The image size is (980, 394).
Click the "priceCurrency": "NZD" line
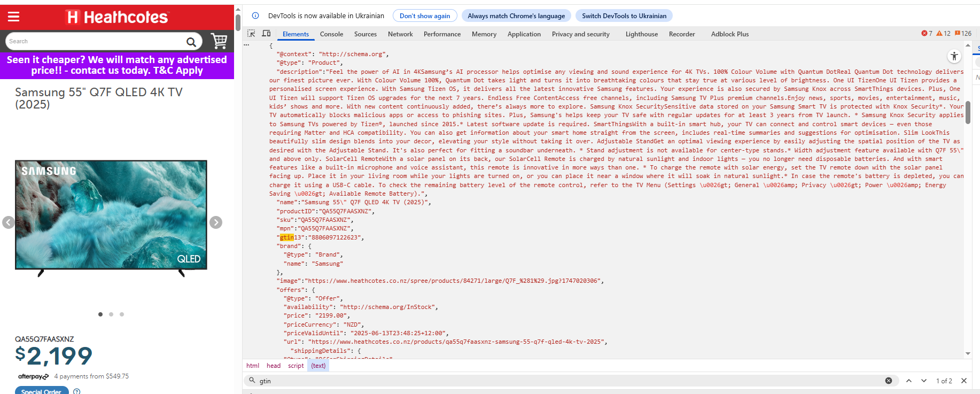[x=324, y=325]
